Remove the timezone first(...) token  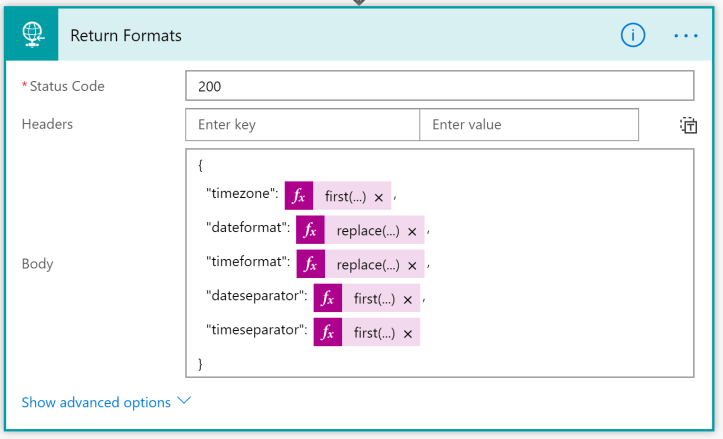tap(378, 197)
